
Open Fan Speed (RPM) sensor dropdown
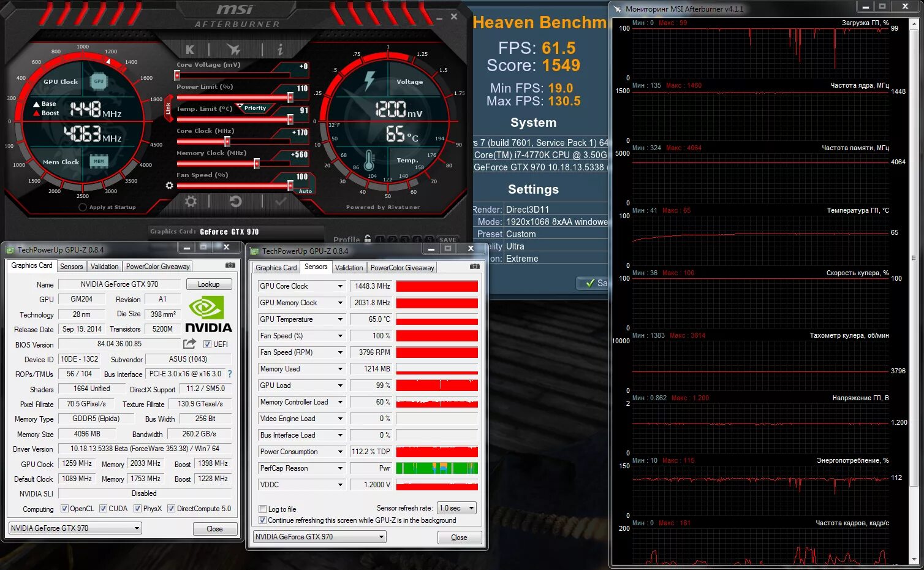(340, 352)
